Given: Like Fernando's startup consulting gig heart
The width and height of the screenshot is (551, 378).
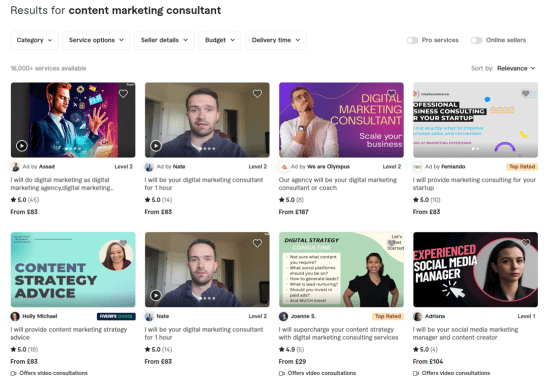Looking at the screenshot, I should point(525,94).
